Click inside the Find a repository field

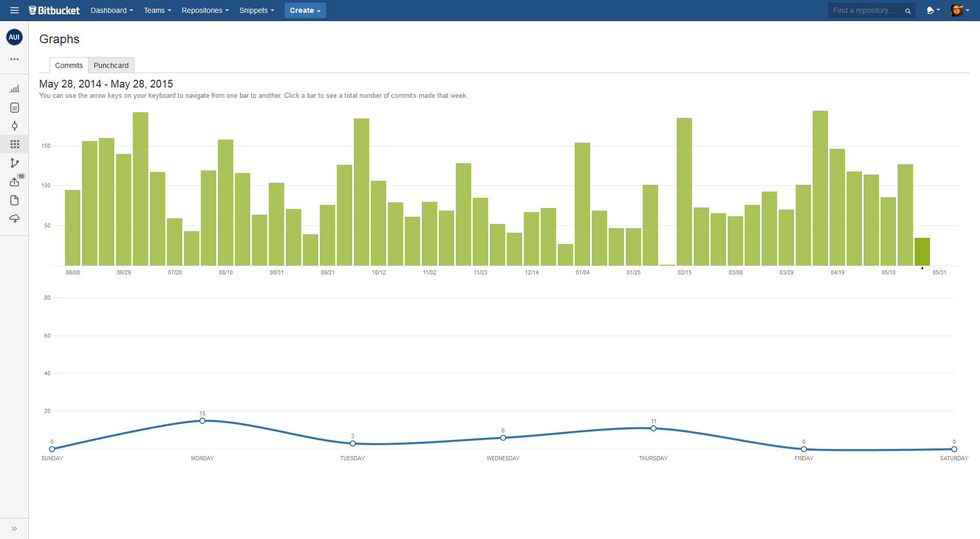pos(865,10)
